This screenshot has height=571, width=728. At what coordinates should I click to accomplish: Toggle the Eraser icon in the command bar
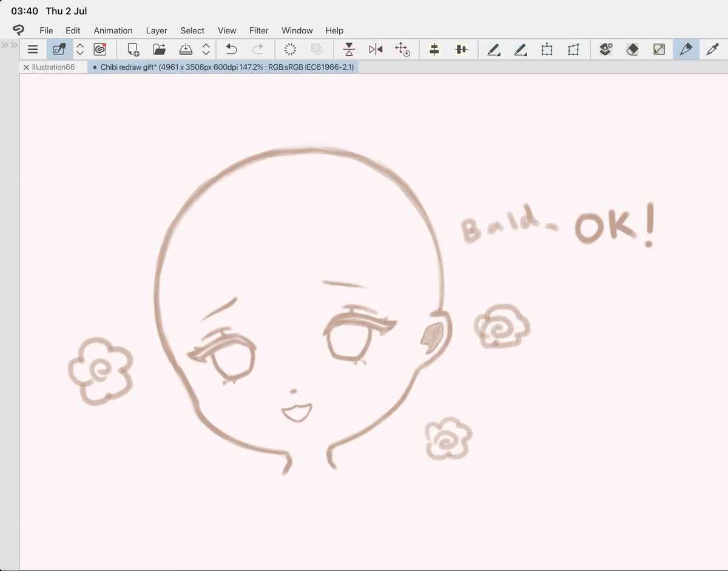pos(632,50)
